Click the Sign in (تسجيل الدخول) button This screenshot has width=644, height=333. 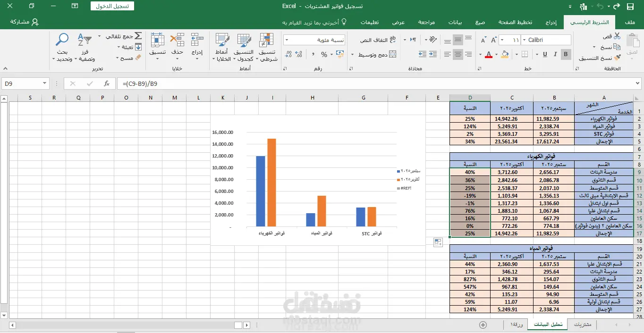112,6
